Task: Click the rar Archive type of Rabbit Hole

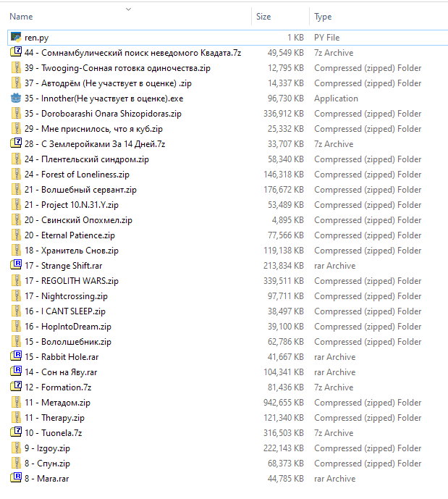Action: 335,357
